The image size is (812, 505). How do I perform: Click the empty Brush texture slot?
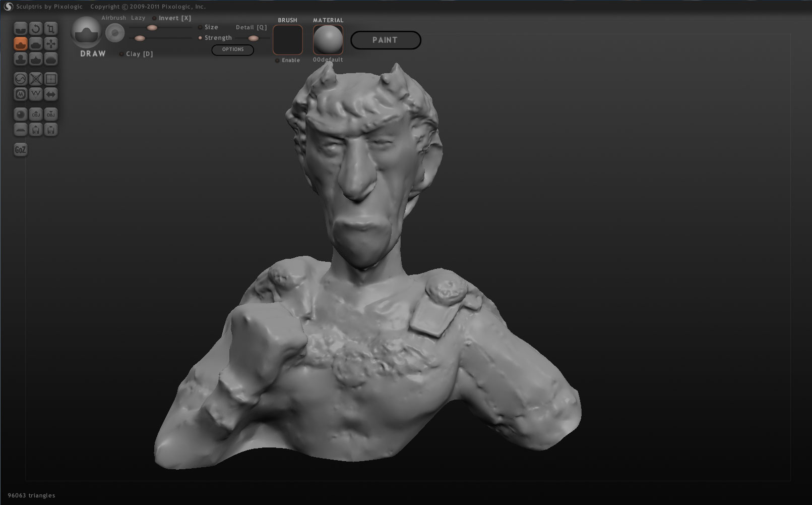click(x=287, y=40)
